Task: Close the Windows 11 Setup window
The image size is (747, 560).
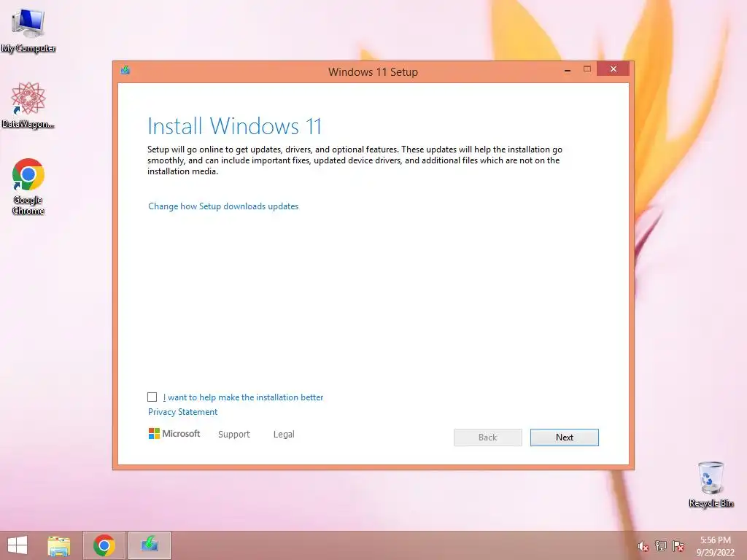Action: tap(613, 69)
